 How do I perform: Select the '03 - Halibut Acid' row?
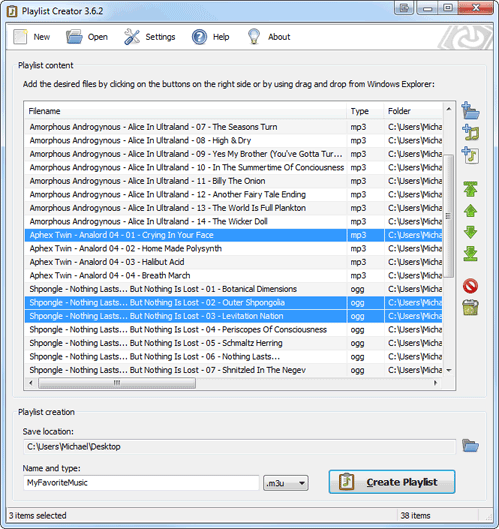click(233, 262)
